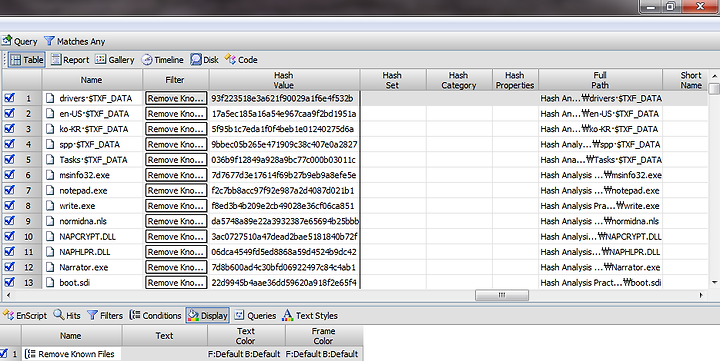The image size is (720, 361).
Task: Sort by the Short Name column header
Action: (686, 80)
